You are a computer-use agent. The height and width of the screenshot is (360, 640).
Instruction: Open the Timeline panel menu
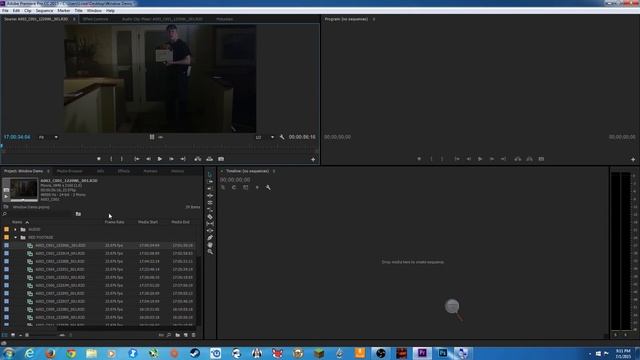coord(274,171)
